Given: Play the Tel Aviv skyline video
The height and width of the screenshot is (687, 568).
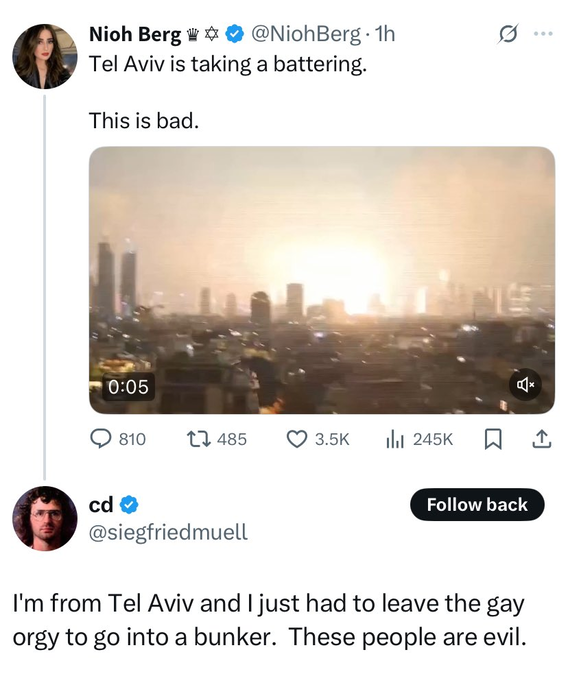Looking at the screenshot, I should (x=322, y=280).
